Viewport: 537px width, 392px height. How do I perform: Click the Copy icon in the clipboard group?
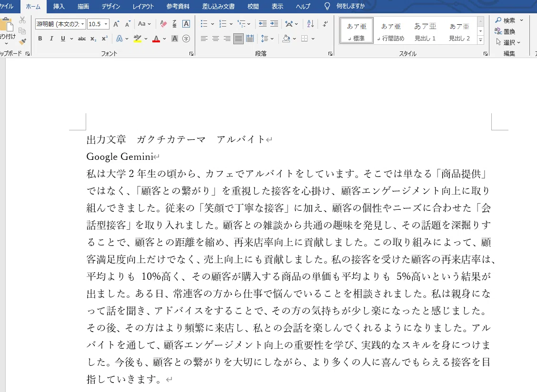22,31
